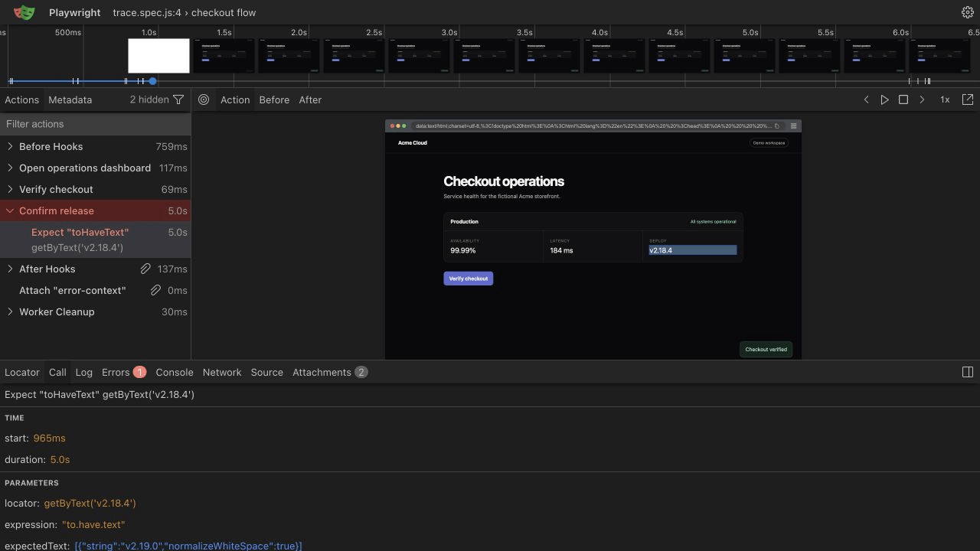Click the filter funnel icon next to 2 hidden
This screenshot has width=980, height=551.
click(x=178, y=99)
